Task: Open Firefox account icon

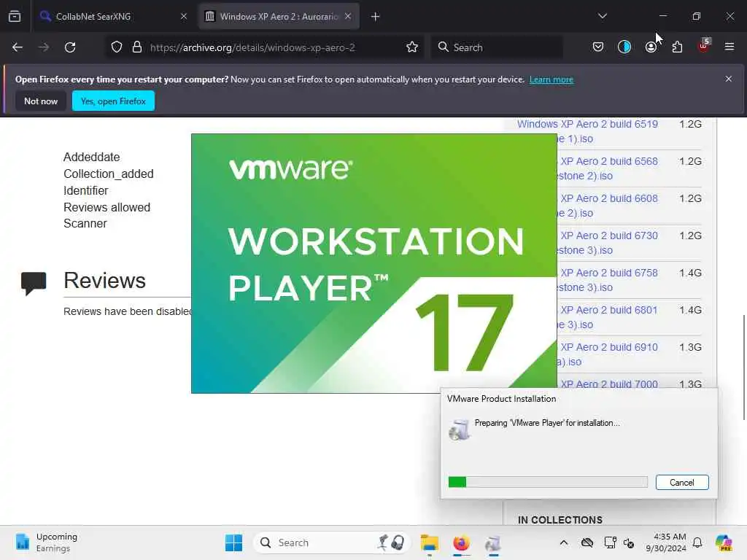Action: (651, 47)
